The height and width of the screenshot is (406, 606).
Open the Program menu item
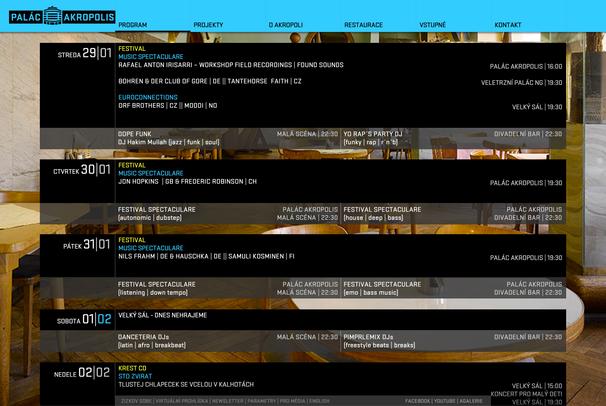(x=132, y=24)
